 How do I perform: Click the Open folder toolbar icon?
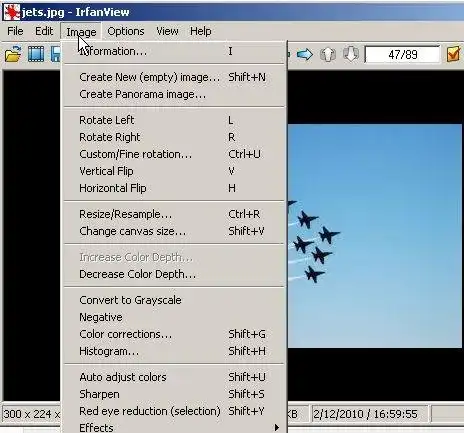[x=13, y=54]
